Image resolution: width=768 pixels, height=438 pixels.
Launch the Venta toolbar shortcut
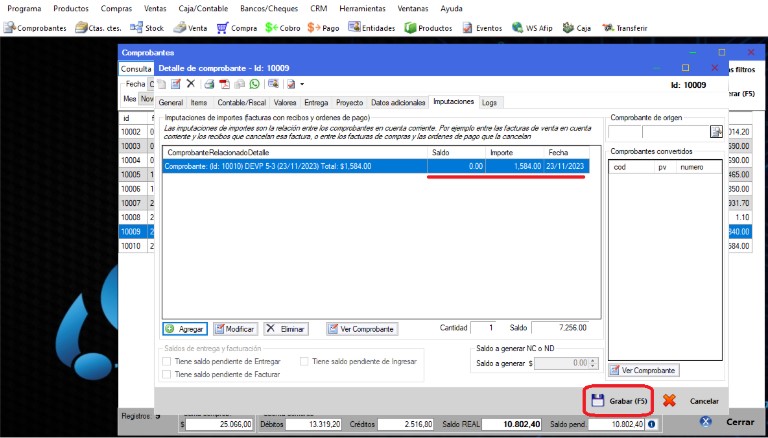[x=191, y=28]
